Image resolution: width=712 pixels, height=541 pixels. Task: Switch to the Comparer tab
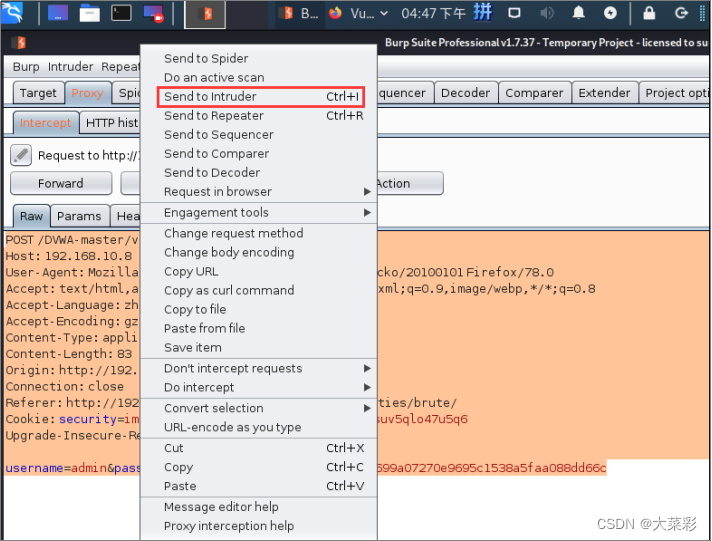click(534, 93)
